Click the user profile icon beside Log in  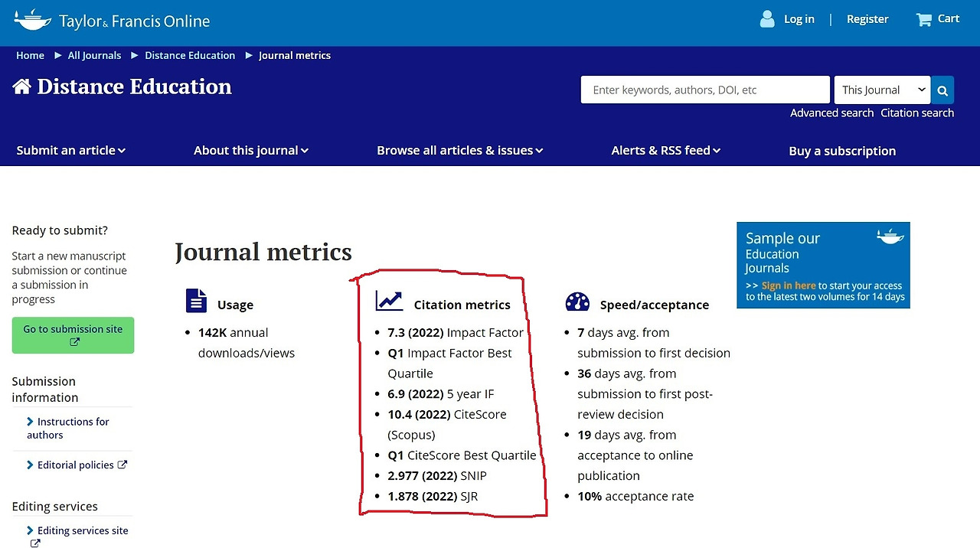[767, 19]
